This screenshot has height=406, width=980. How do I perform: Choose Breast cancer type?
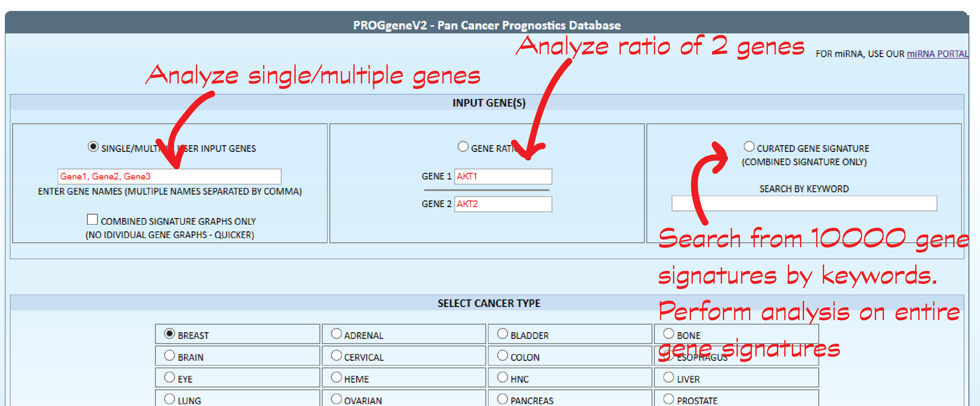tap(169, 334)
